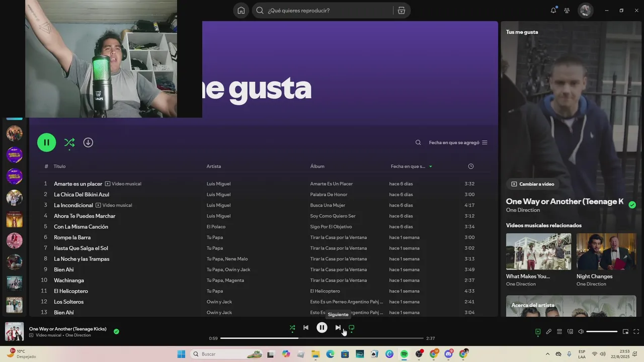The width and height of the screenshot is (644, 362).
Task: Select the track 'Wachinanga'
Action: (x=69, y=281)
